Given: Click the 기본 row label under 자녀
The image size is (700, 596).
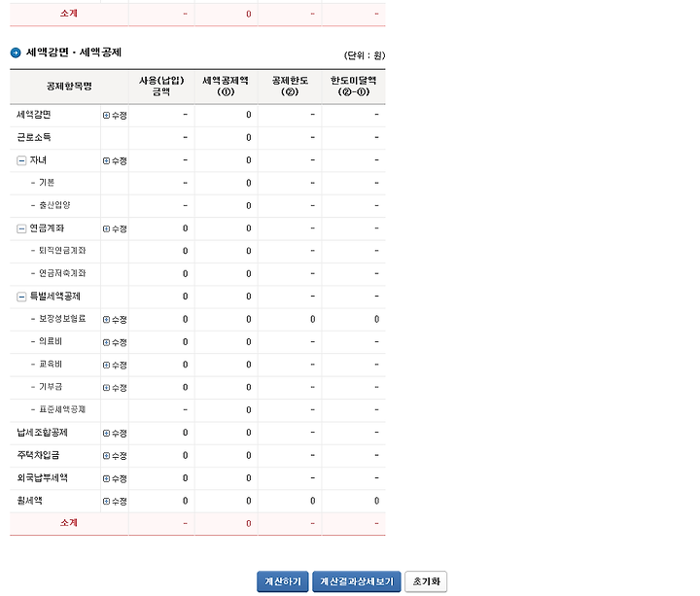Looking at the screenshot, I should click(47, 183).
